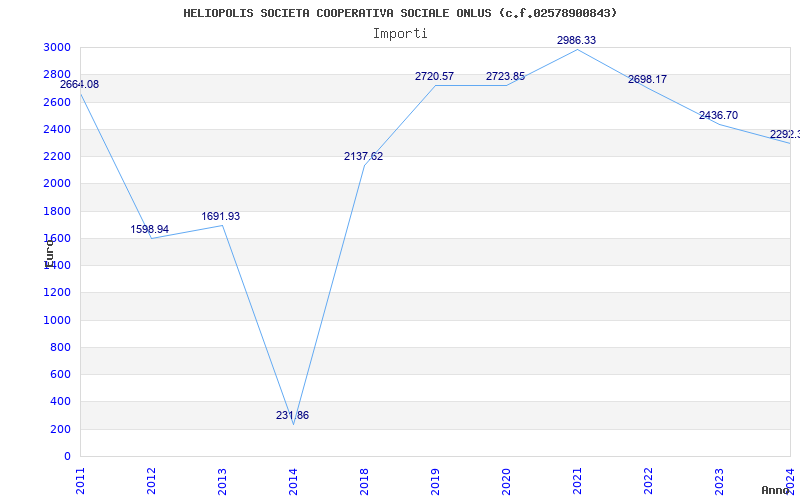Viewport: 800px width, 500px height.
Task: Select the 2137.62 data label
Action: pos(363,157)
